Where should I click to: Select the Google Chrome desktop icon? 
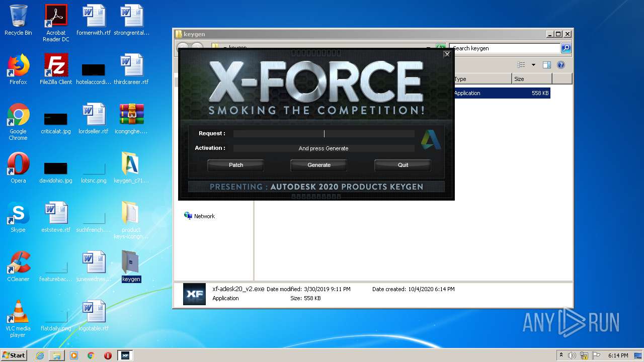(x=18, y=122)
